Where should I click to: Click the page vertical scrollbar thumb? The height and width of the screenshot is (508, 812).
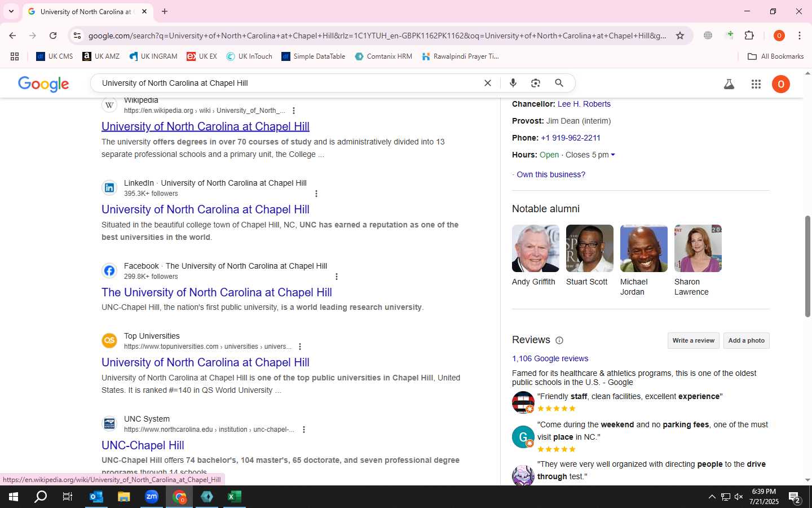pyautogui.click(x=807, y=266)
